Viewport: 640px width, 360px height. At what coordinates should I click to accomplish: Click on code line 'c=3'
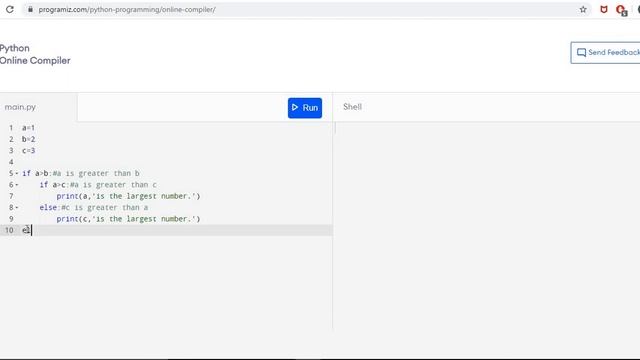28,151
